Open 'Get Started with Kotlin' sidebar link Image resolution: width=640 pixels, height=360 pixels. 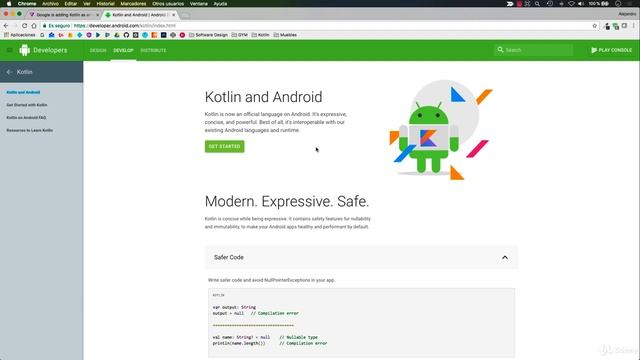click(27, 105)
